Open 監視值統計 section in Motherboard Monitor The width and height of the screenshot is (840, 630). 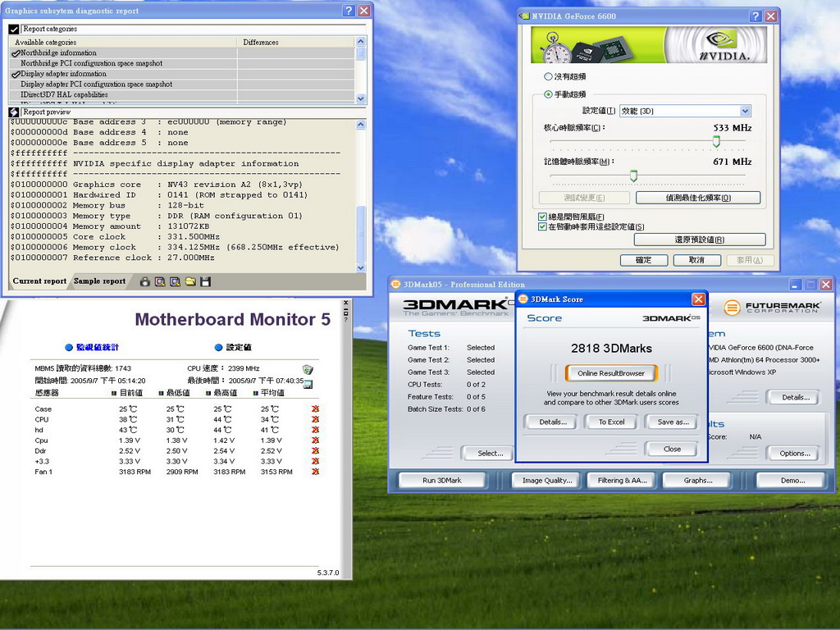click(92, 347)
